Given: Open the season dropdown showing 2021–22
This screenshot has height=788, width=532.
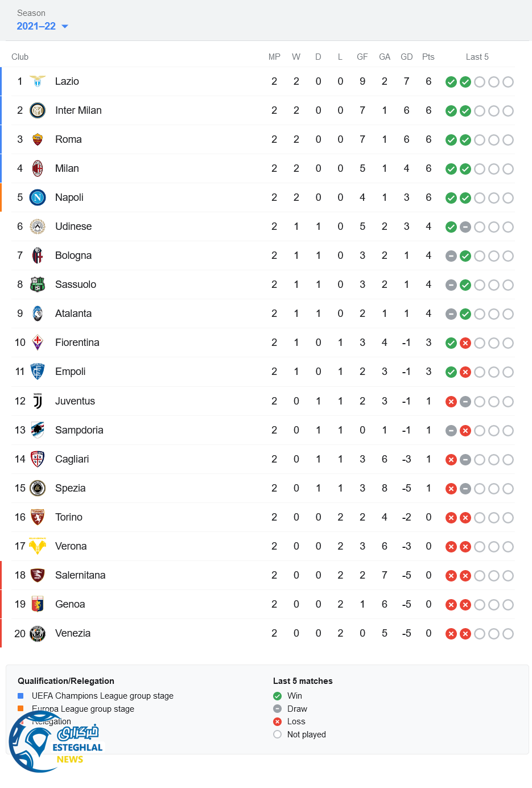Looking at the screenshot, I should point(36,26).
